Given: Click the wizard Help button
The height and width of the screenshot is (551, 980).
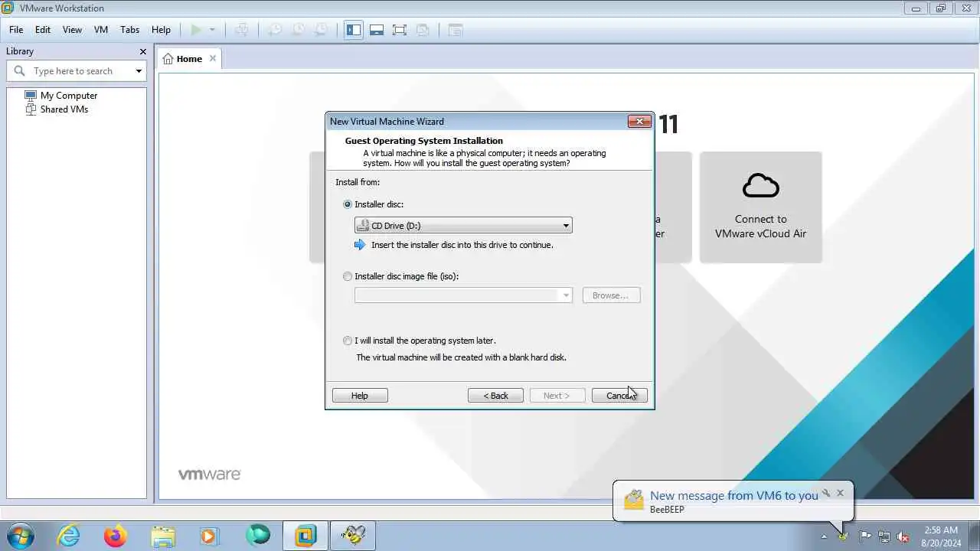Looking at the screenshot, I should pyautogui.click(x=360, y=396).
